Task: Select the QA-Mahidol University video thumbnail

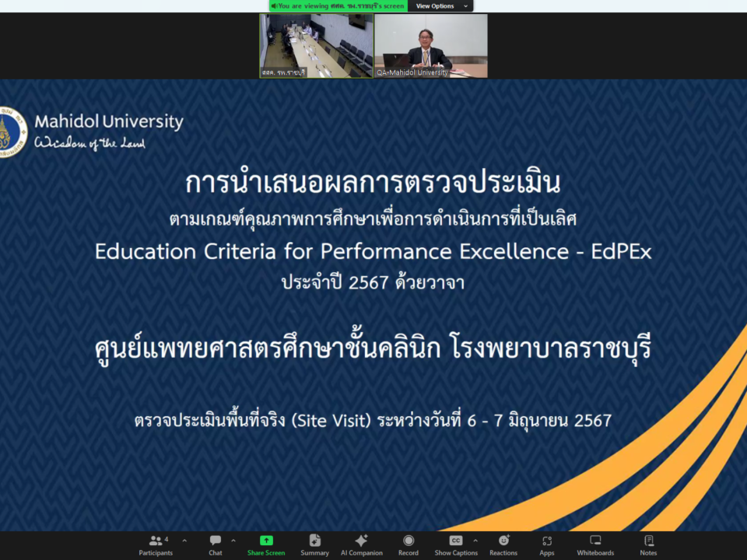Action: [431, 45]
